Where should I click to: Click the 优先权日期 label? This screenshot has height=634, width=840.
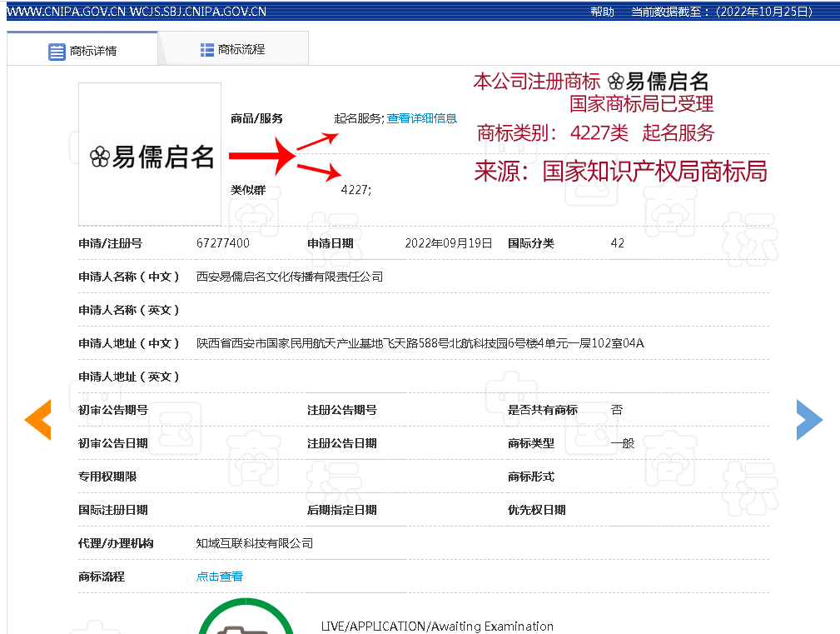tap(537, 510)
